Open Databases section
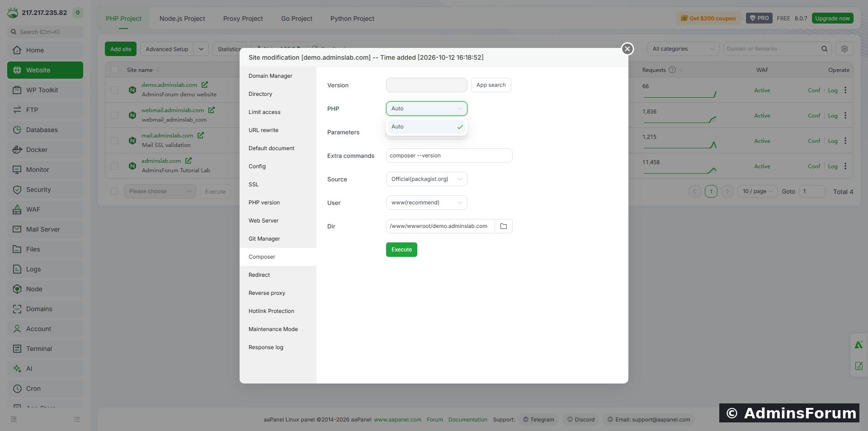Viewport: 868px width, 431px height. (x=45, y=130)
